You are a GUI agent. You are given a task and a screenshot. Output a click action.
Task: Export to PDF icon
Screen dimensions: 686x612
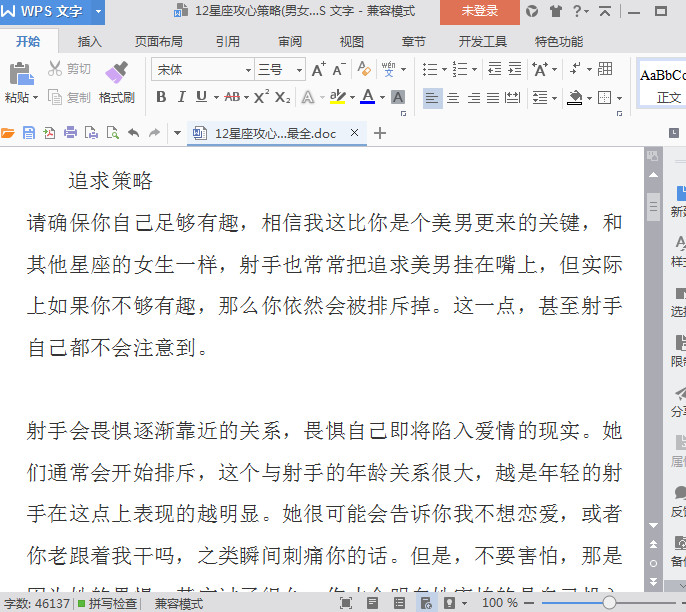coord(49,133)
